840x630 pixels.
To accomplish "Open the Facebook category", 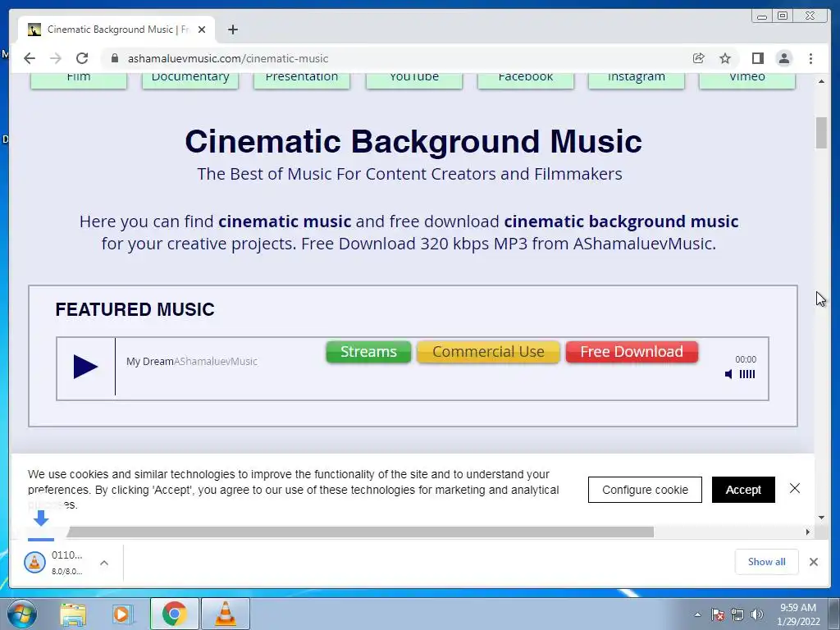I will (x=526, y=80).
